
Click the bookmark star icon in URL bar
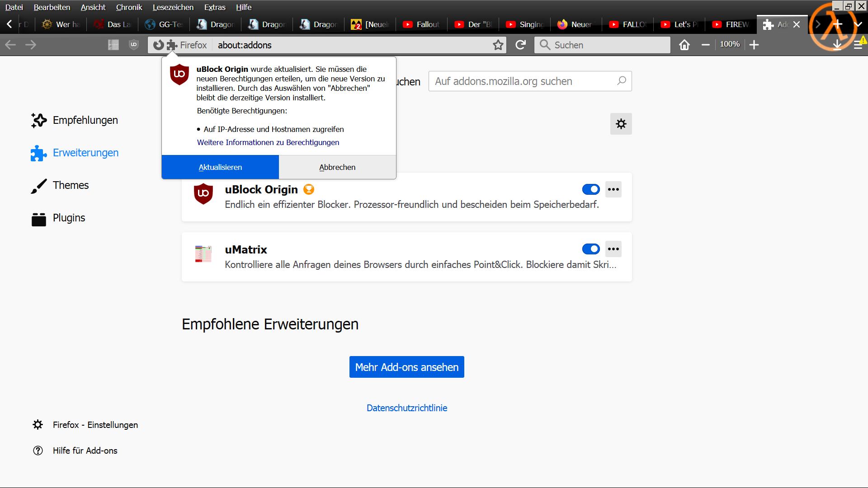(x=498, y=45)
